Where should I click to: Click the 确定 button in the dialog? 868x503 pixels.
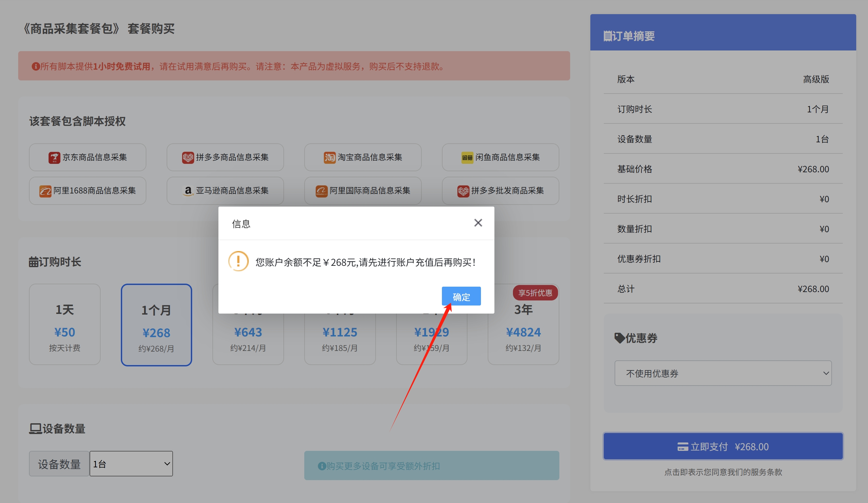[461, 296]
